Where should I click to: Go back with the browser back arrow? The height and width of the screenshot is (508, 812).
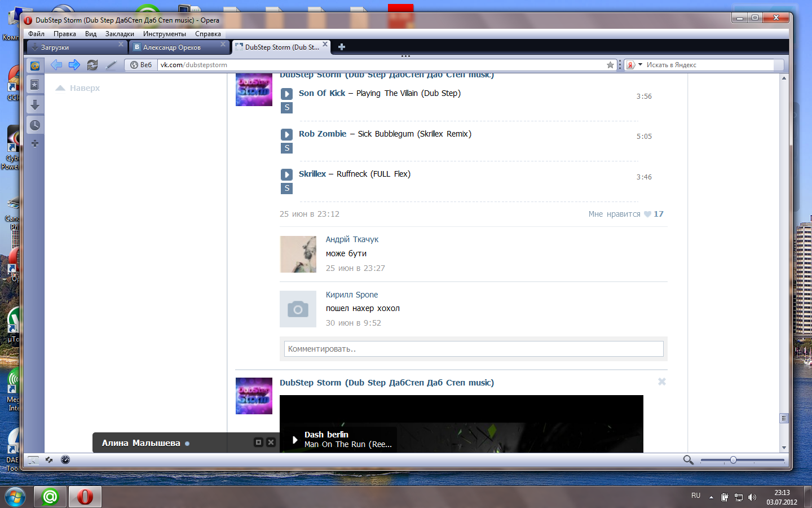pyautogui.click(x=56, y=65)
